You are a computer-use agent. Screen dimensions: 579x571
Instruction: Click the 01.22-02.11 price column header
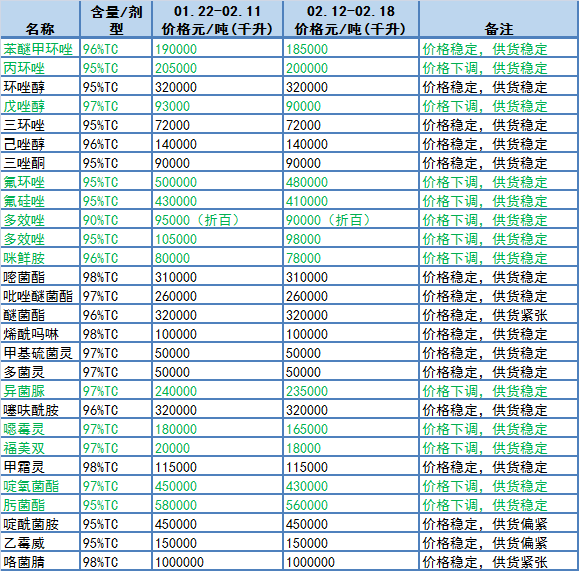[x=217, y=19]
